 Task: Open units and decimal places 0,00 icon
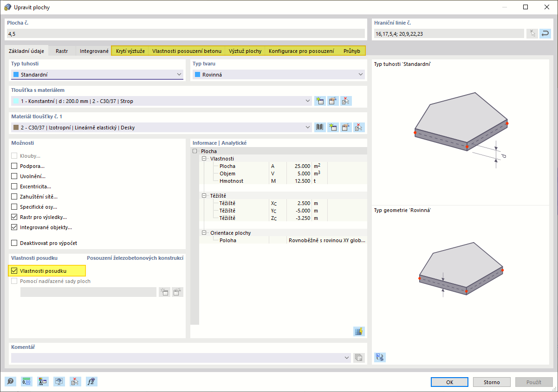click(27, 381)
